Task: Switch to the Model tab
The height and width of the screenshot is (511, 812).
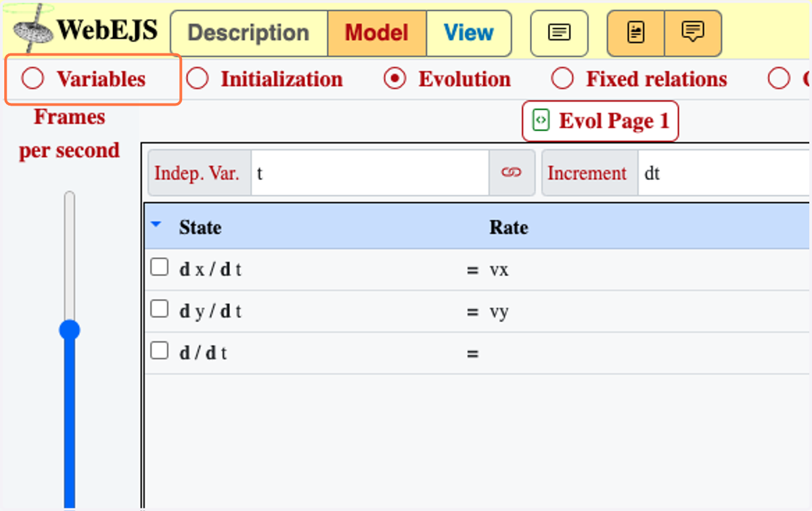Action: (x=377, y=33)
